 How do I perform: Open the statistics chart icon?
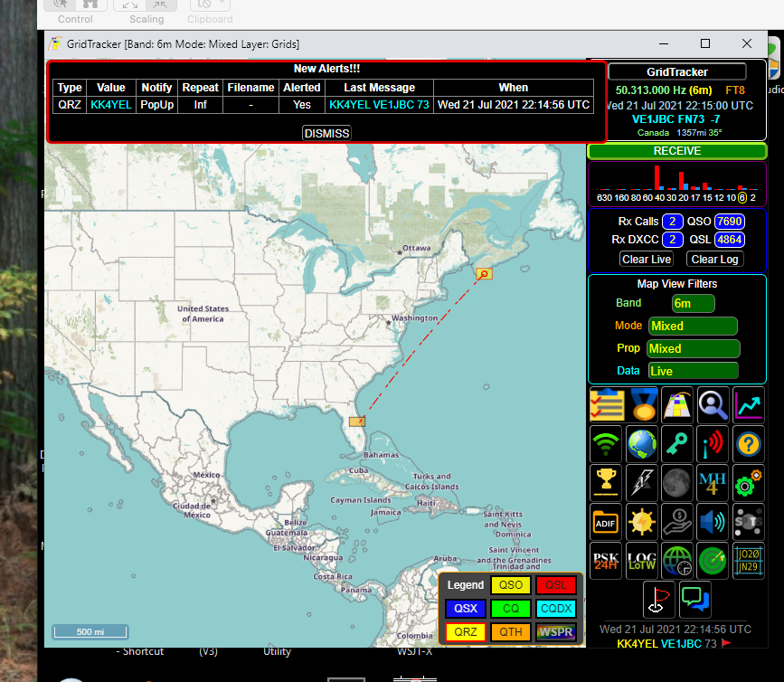coord(749,404)
